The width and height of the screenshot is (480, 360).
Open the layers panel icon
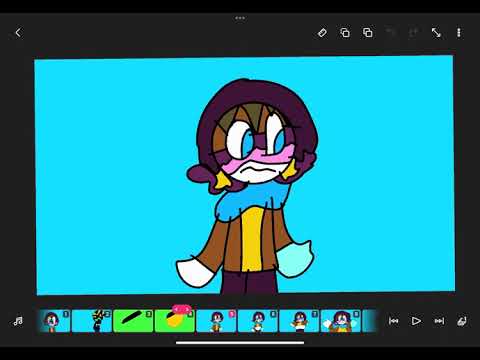click(x=462, y=321)
